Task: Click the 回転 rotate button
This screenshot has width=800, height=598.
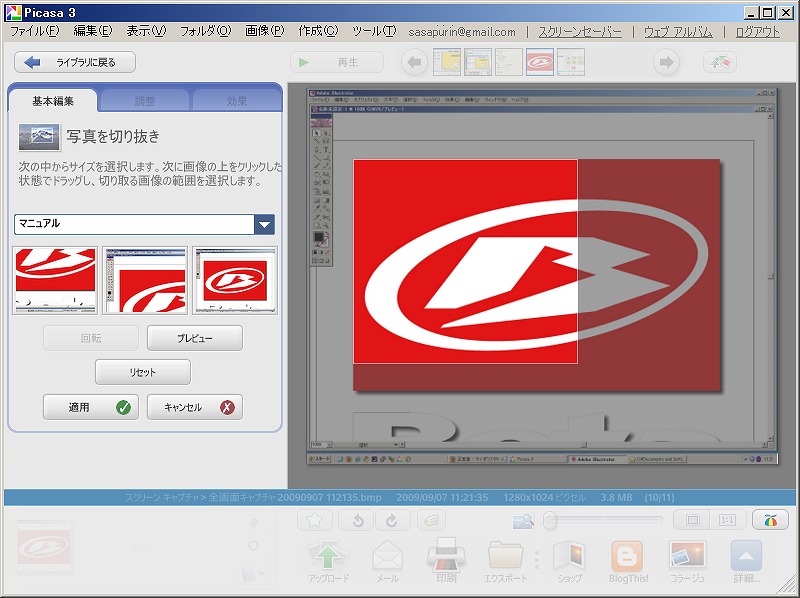Action: pyautogui.click(x=91, y=338)
